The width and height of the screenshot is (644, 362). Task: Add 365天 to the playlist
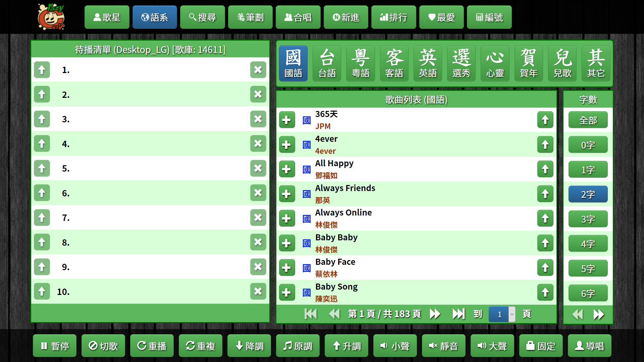click(x=287, y=120)
